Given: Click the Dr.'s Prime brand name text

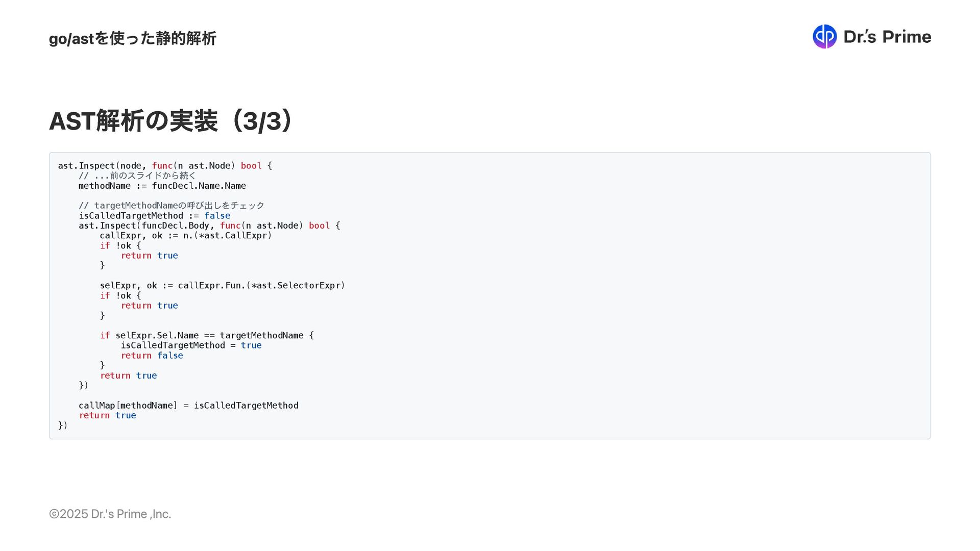Looking at the screenshot, I should 887,37.
